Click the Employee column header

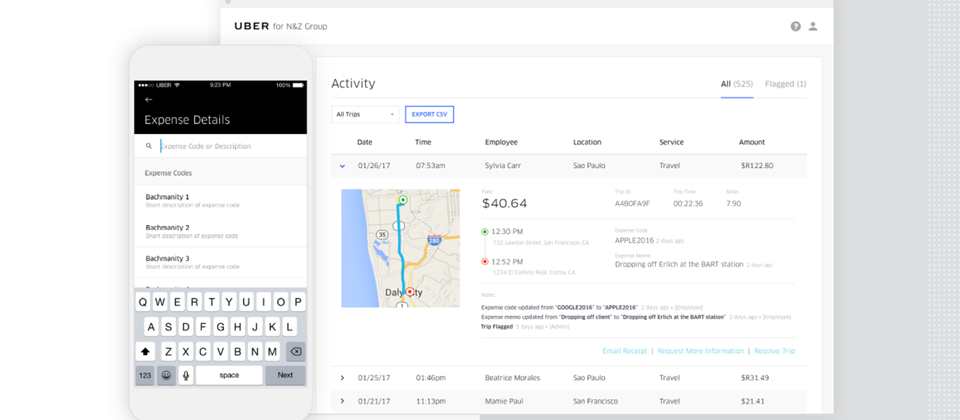coord(501,142)
